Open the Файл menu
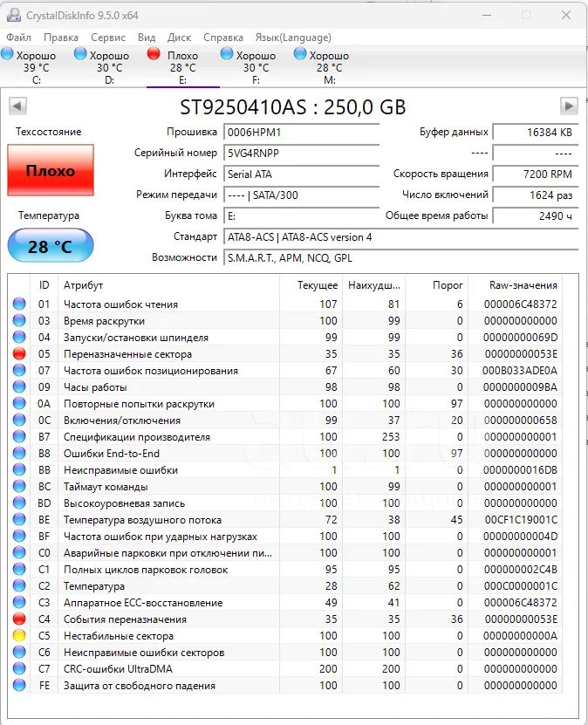588x725 pixels. click(x=18, y=38)
